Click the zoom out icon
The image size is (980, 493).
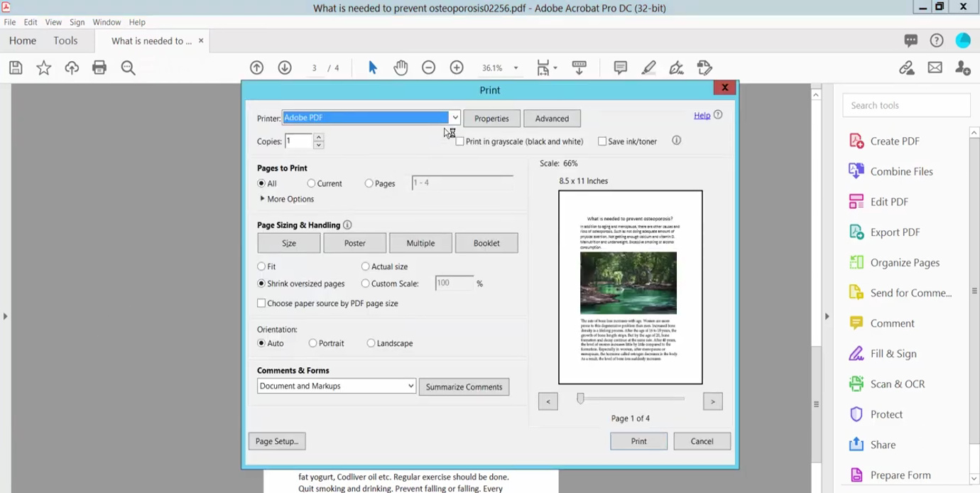click(428, 67)
